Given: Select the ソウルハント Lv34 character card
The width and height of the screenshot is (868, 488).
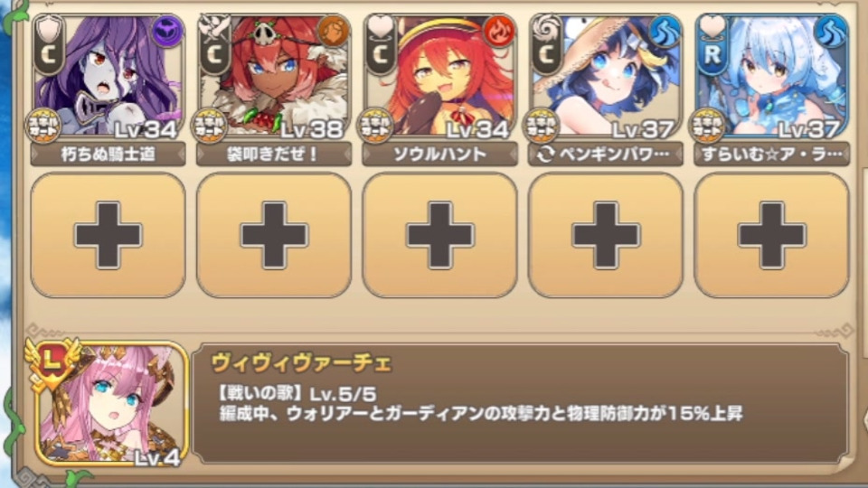Looking at the screenshot, I should 440,77.
